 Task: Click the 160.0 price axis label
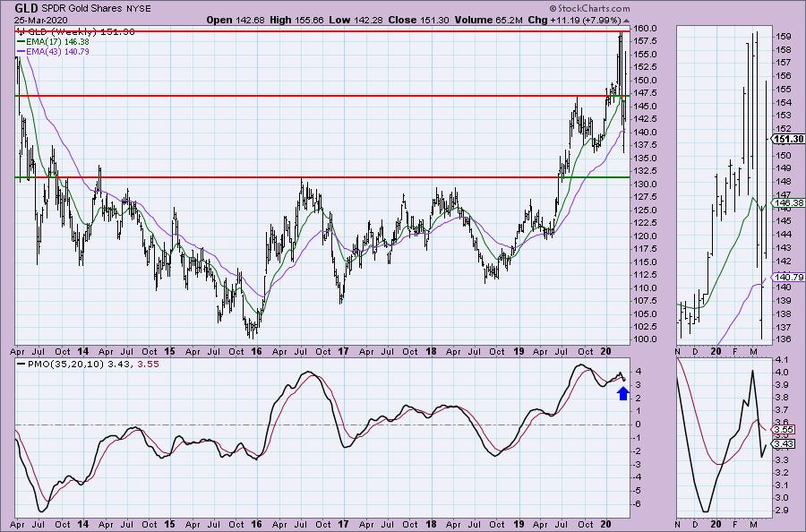point(643,28)
